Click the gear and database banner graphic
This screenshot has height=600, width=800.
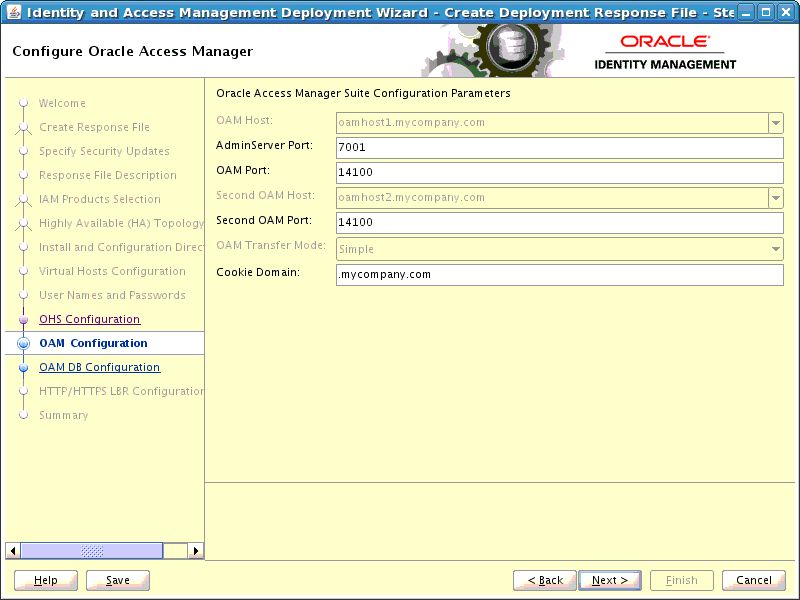point(492,51)
